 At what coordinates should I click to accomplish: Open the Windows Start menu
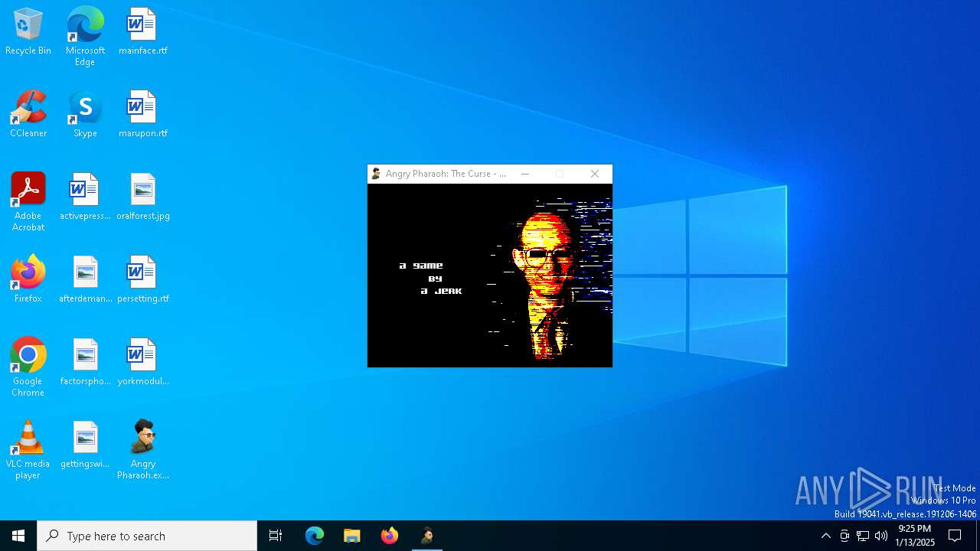(18, 536)
